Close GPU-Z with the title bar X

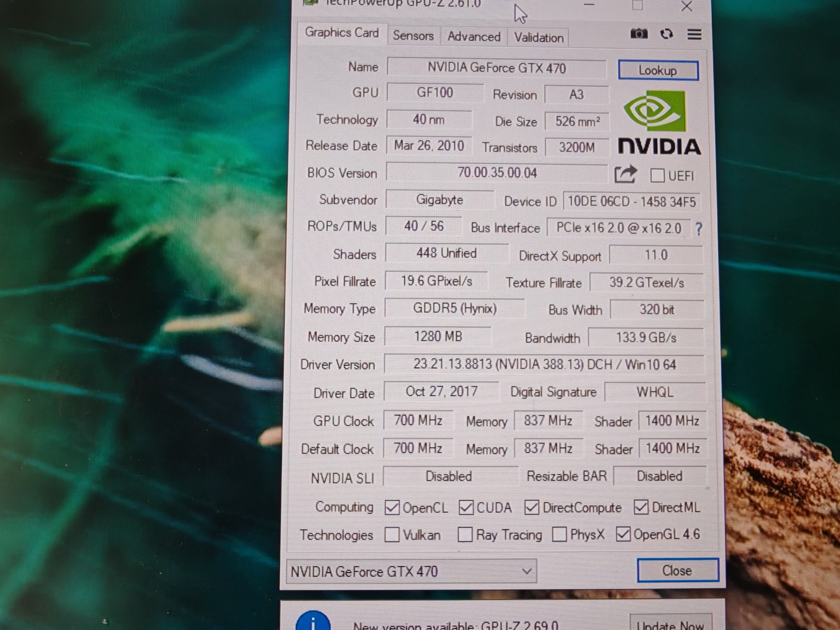(x=686, y=7)
